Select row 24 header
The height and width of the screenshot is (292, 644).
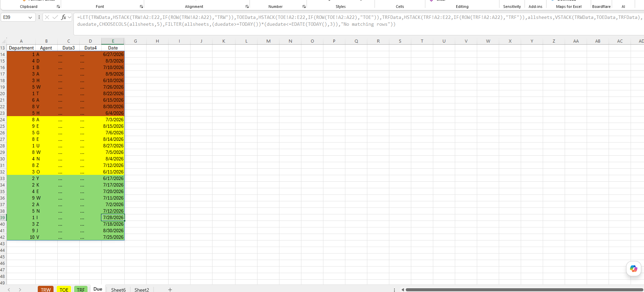coord(3,120)
